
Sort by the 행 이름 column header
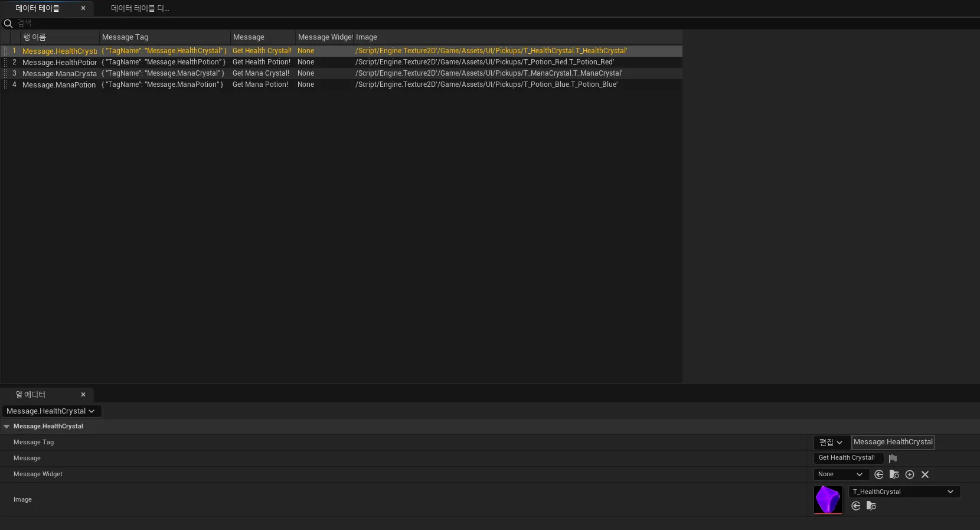pos(59,37)
